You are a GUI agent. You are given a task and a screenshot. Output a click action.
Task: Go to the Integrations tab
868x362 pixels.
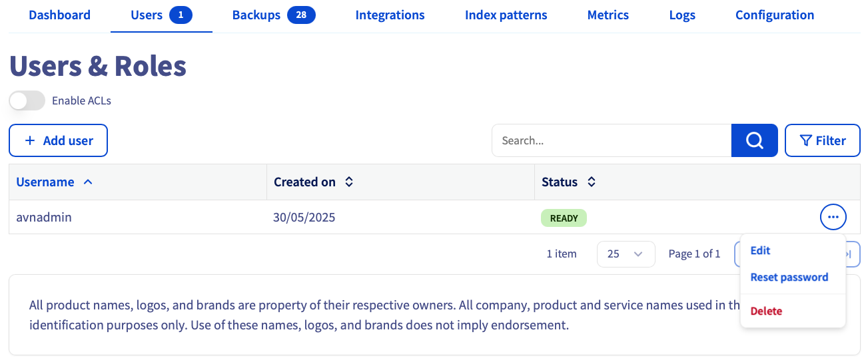(390, 15)
